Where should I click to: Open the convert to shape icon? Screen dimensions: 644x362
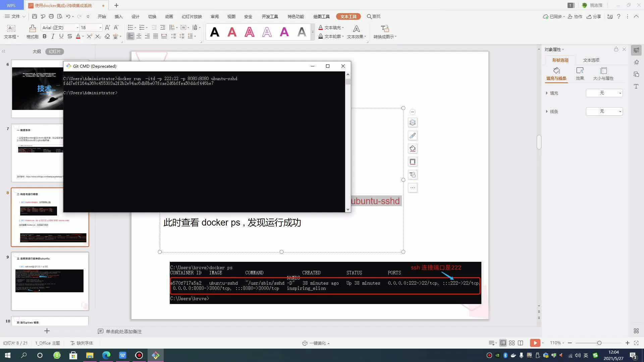coord(412,175)
